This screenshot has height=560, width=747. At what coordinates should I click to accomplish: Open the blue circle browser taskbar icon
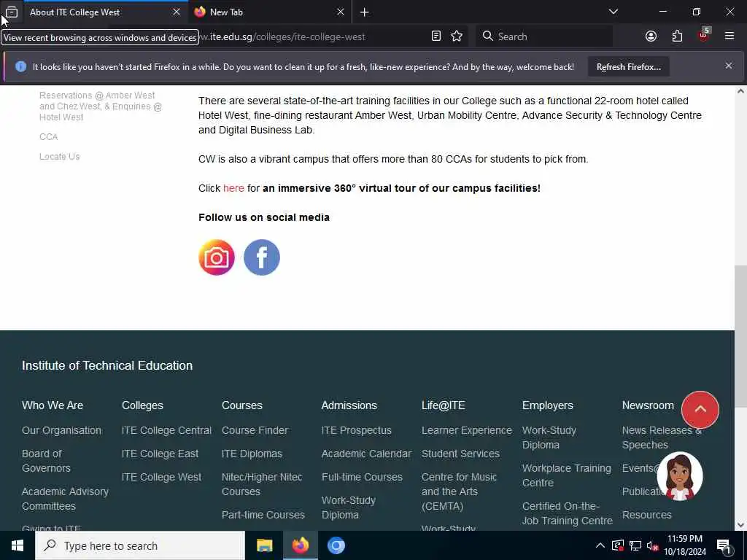pyautogui.click(x=336, y=545)
